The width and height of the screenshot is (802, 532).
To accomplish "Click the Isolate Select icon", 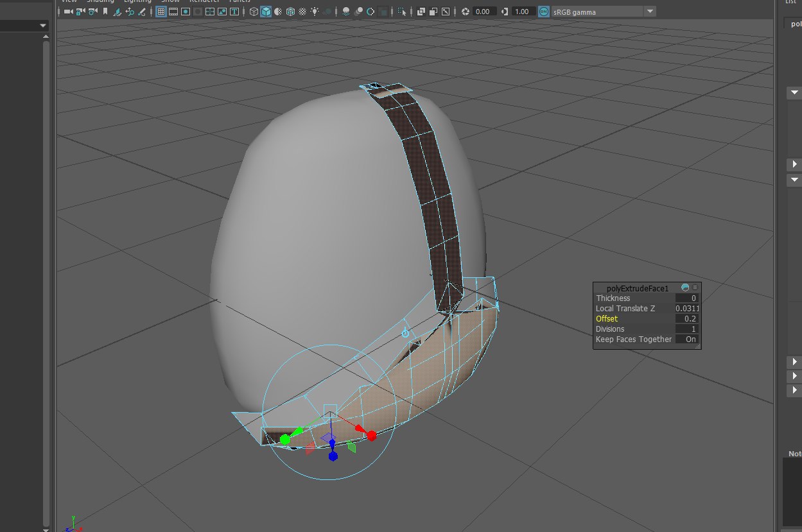I will (x=402, y=12).
